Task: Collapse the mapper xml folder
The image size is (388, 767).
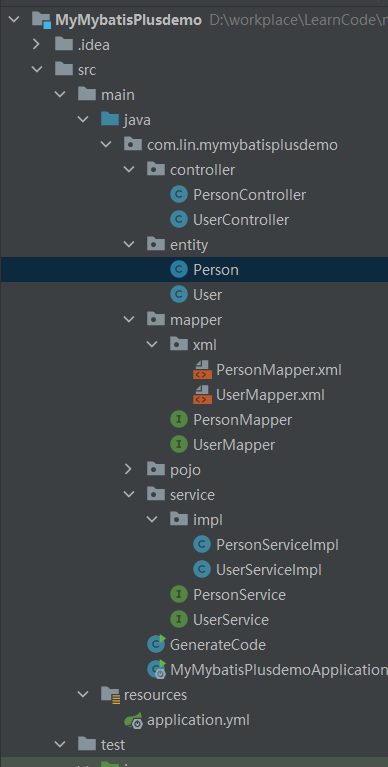Action: 152,344
